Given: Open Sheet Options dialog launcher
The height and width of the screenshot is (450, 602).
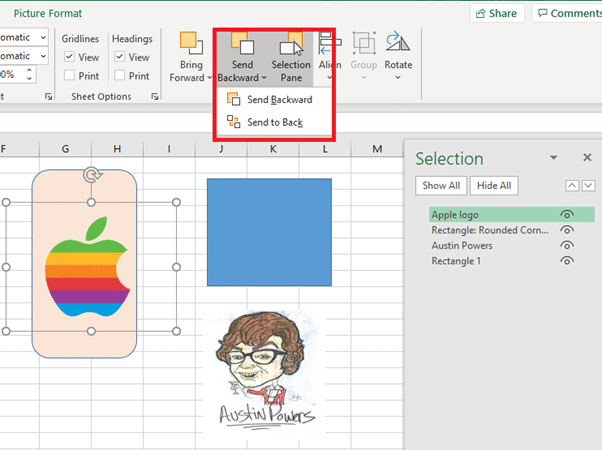Looking at the screenshot, I should tap(155, 96).
